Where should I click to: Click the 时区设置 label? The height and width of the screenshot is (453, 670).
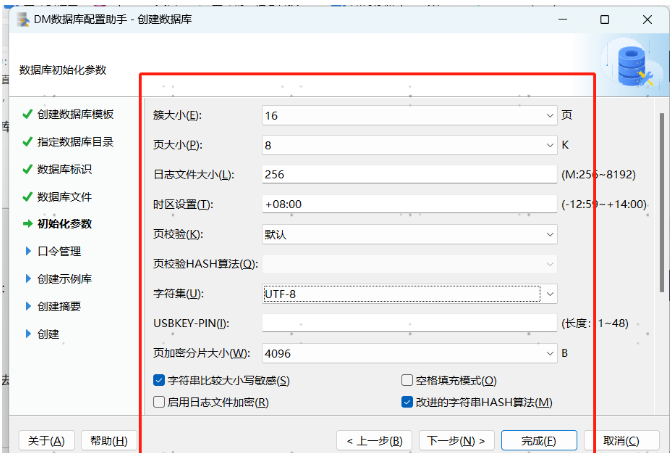[183, 204]
